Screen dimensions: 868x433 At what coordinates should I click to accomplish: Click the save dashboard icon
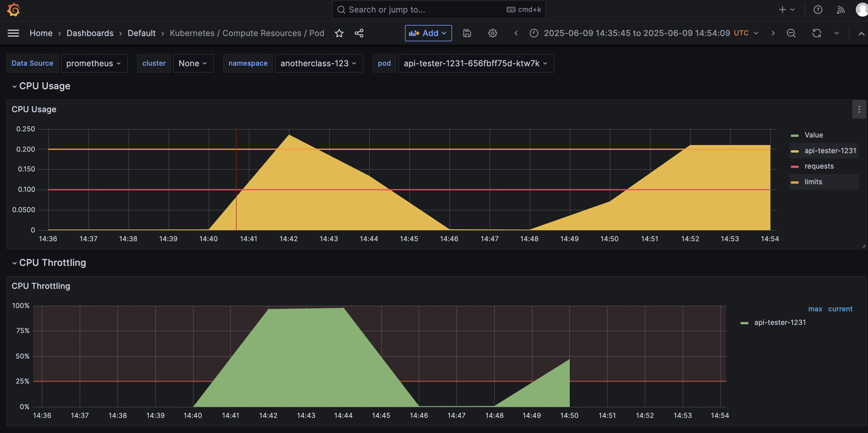point(467,33)
